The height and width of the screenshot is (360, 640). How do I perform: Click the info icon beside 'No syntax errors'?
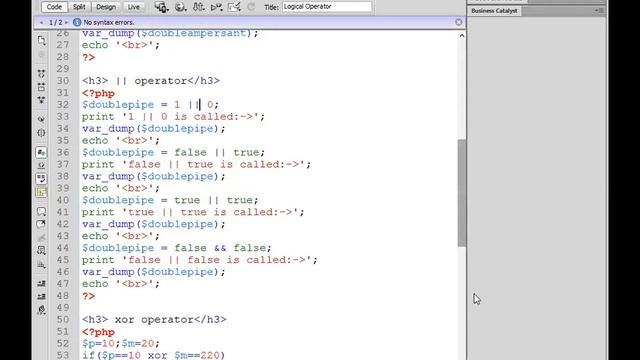coord(77,22)
